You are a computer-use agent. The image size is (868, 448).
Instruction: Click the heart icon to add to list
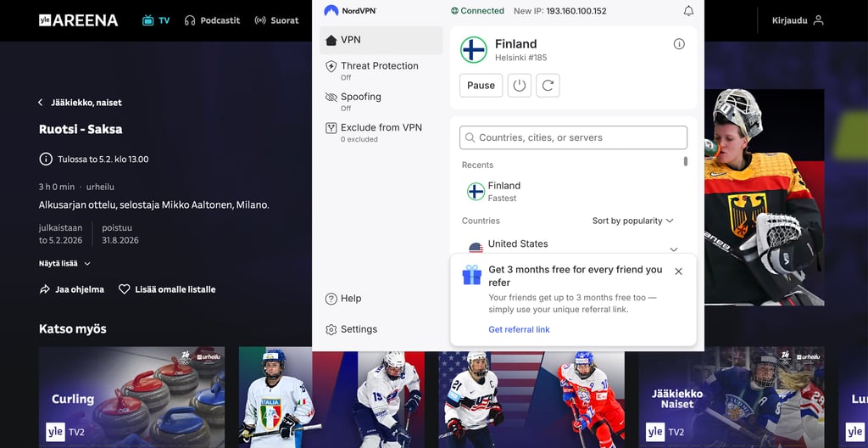click(x=124, y=289)
